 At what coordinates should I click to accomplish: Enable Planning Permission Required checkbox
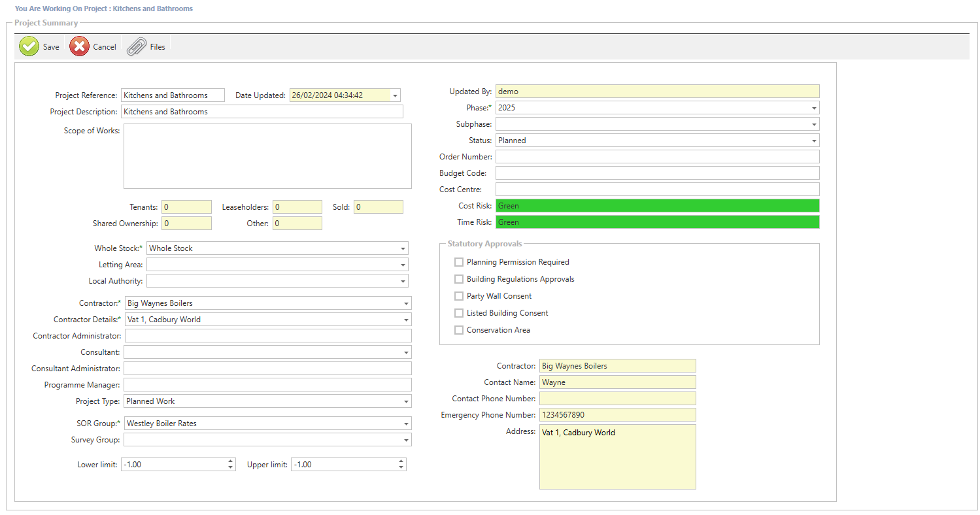[459, 262]
